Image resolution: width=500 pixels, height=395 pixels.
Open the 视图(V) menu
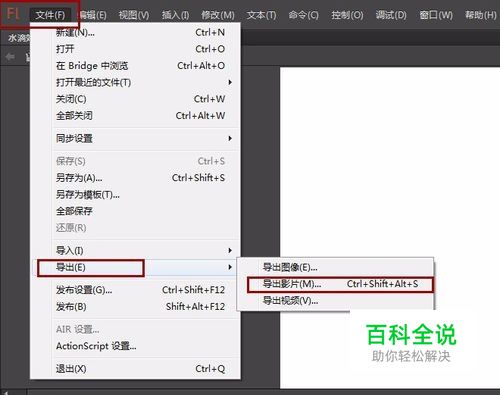coord(134,15)
